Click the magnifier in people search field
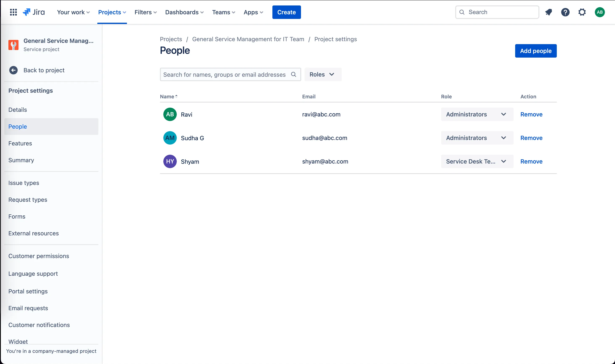Viewport: 615px width, 364px height. (293, 74)
